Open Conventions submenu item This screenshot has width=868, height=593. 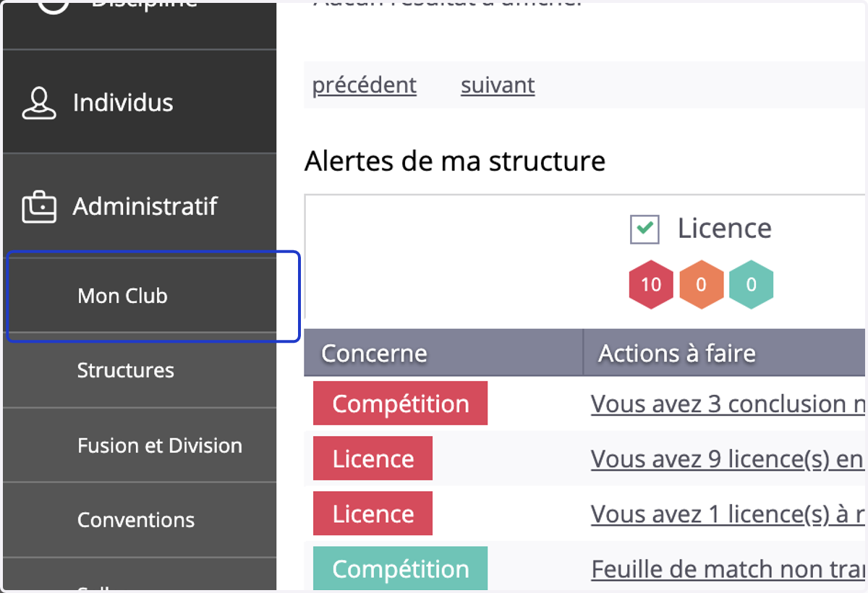[x=140, y=519]
